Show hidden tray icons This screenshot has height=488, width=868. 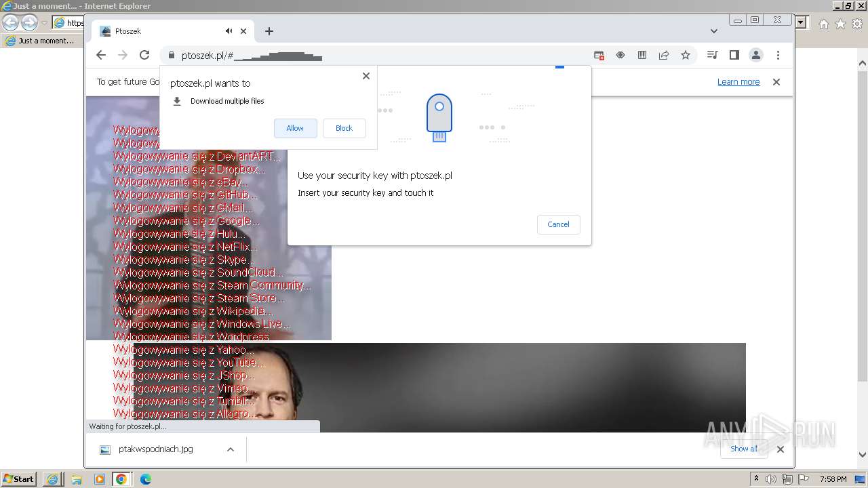(757, 479)
